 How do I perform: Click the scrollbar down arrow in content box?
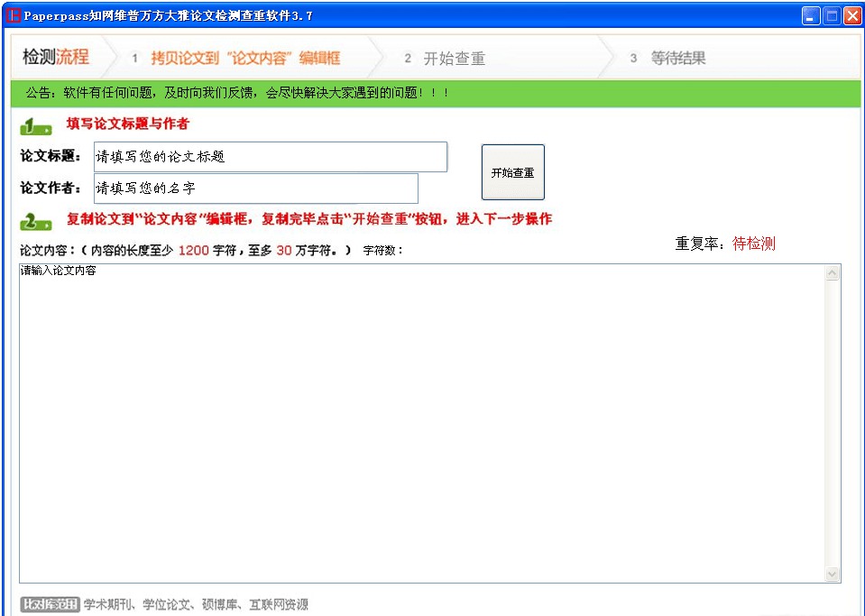tap(833, 575)
